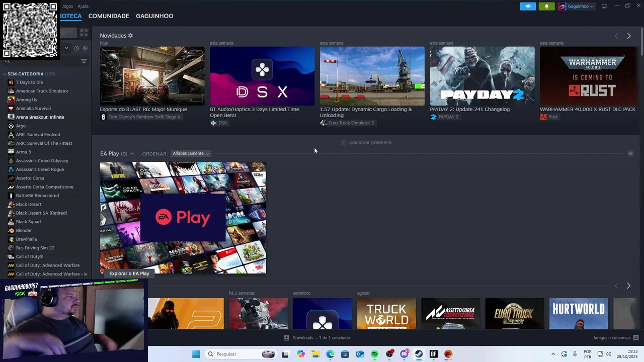
Task: Select 7 Days to Die in library
Action: (x=29, y=82)
